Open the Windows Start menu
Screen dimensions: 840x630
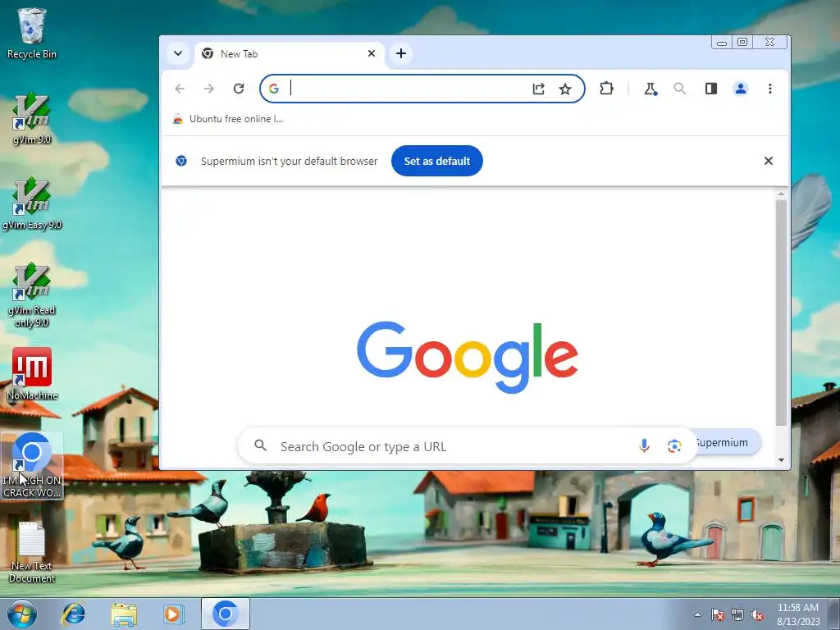point(22,614)
